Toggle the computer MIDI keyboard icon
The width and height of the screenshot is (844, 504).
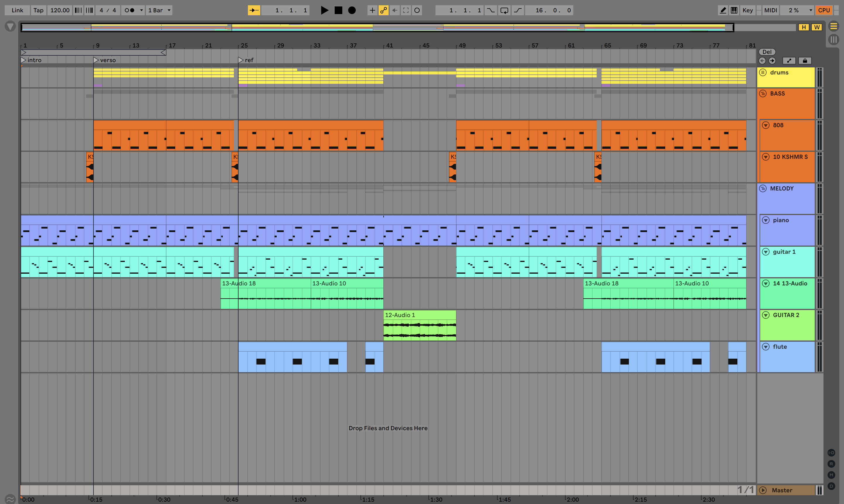click(x=734, y=10)
